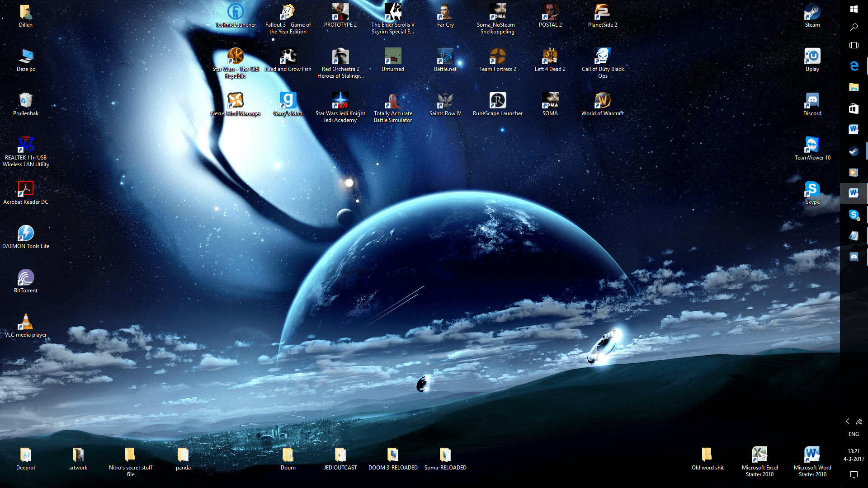Open the Windows Start button

[854, 9]
